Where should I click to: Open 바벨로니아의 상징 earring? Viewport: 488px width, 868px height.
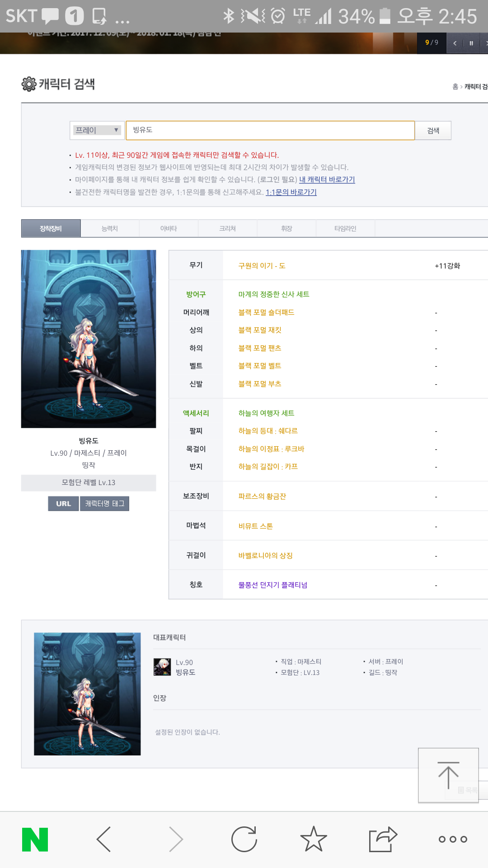[x=266, y=556]
